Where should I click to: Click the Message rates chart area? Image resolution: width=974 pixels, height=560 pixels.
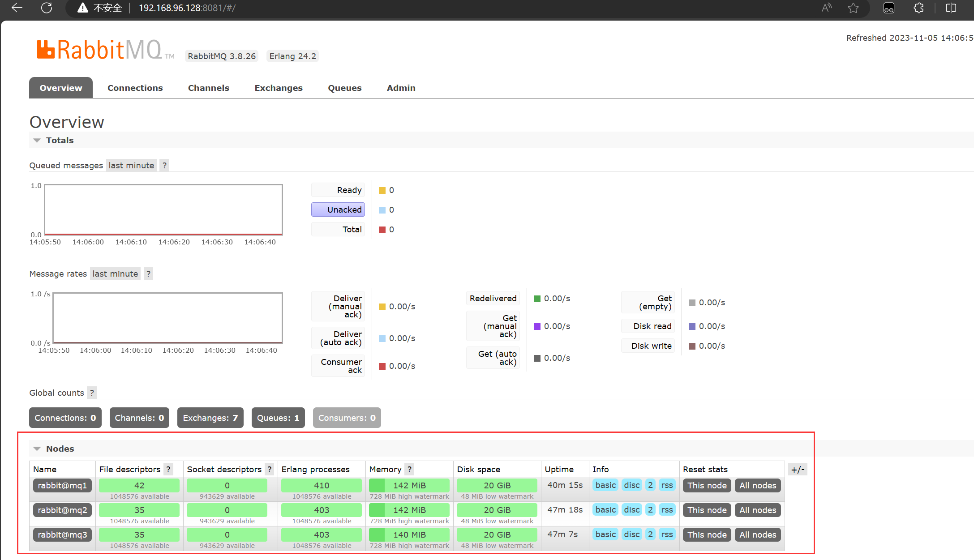click(x=167, y=318)
